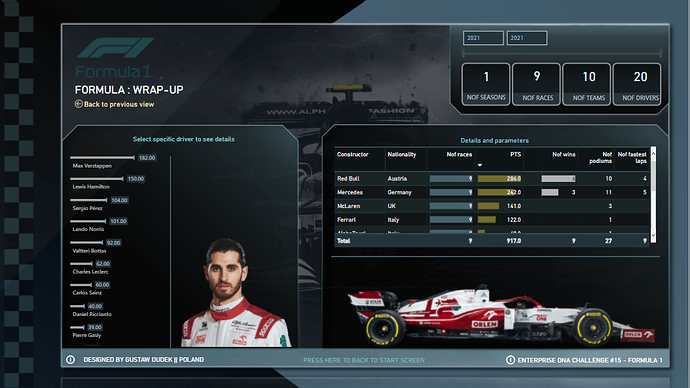Select the Mercedes constructor row

click(x=492, y=192)
